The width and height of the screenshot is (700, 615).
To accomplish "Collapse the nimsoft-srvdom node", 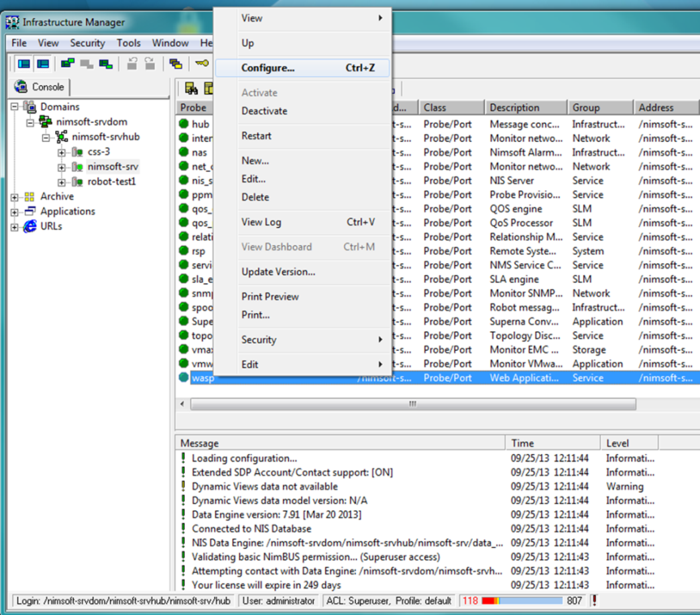I will pos(30,122).
